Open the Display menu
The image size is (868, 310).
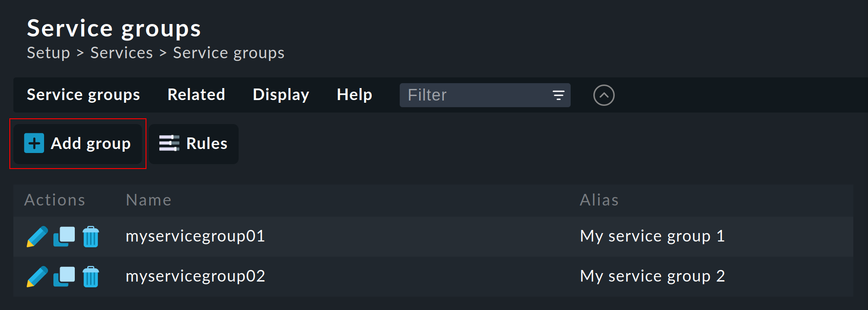tap(281, 95)
